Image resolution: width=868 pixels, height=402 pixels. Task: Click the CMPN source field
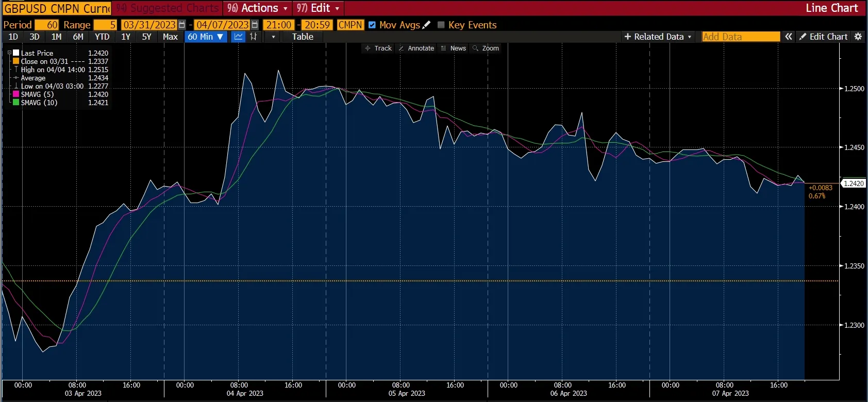click(350, 25)
